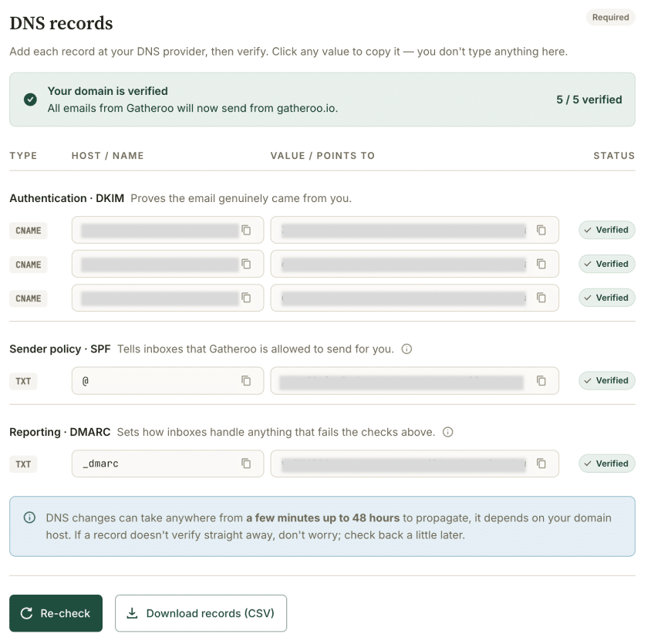Image resolution: width=651 pixels, height=644 pixels.
Task: Click 'Tells inboxes that Gatheroo is allowed' text
Action: tap(256, 349)
